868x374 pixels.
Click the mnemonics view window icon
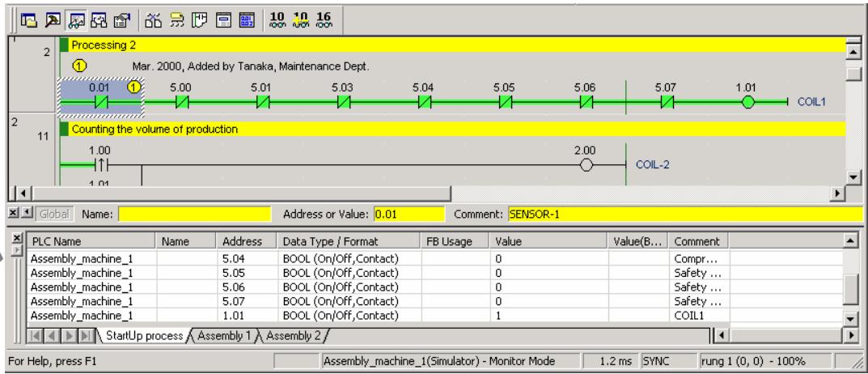(223, 20)
